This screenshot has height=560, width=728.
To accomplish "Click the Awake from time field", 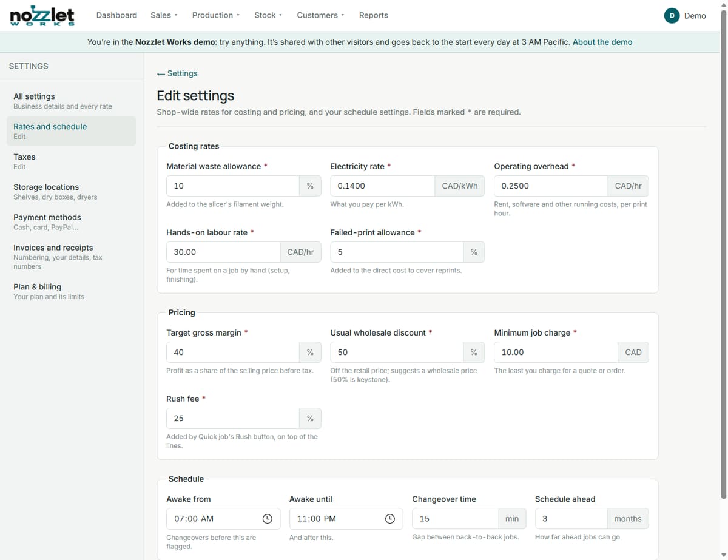I will click(x=223, y=519).
